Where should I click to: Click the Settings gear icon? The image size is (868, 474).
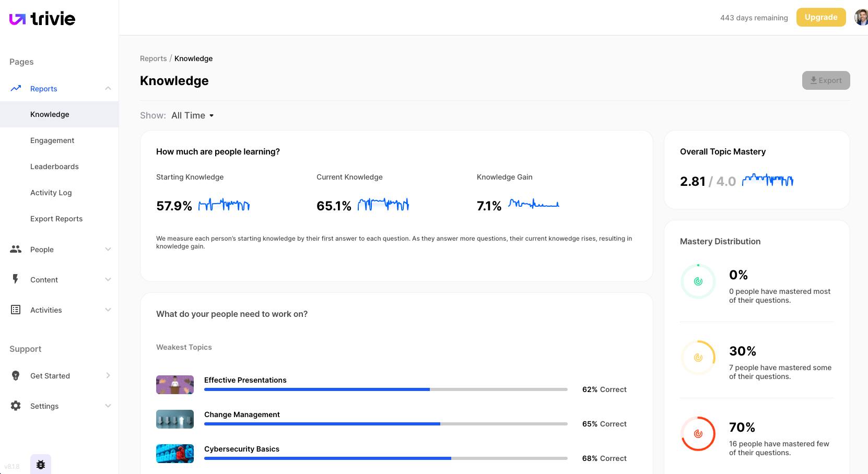[16, 406]
